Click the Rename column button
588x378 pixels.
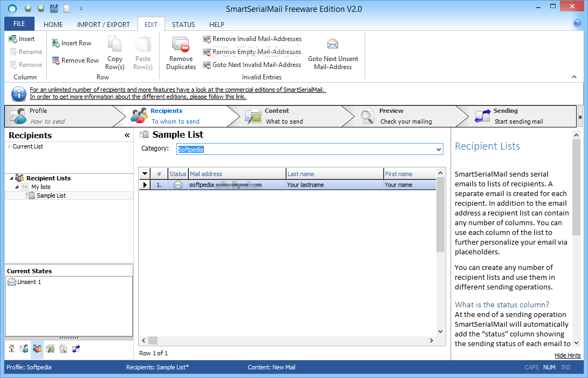coord(26,52)
